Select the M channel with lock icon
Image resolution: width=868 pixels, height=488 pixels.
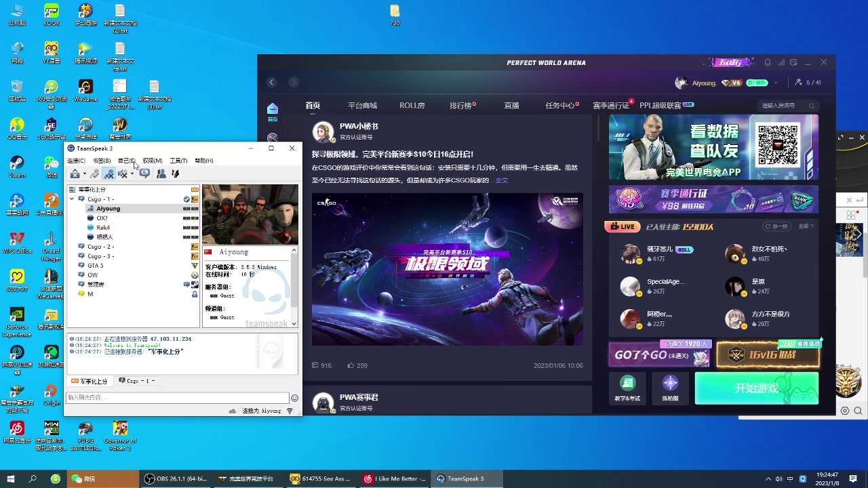[x=90, y=294]
